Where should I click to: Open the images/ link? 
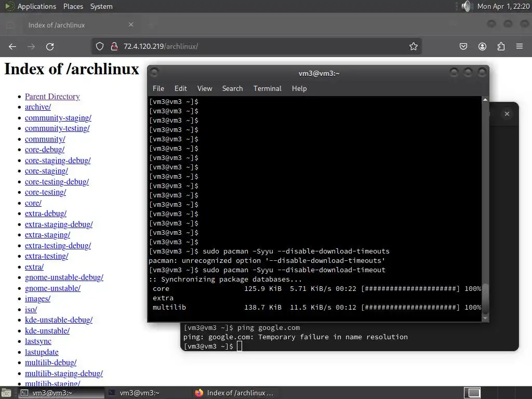tap(37, 299)
